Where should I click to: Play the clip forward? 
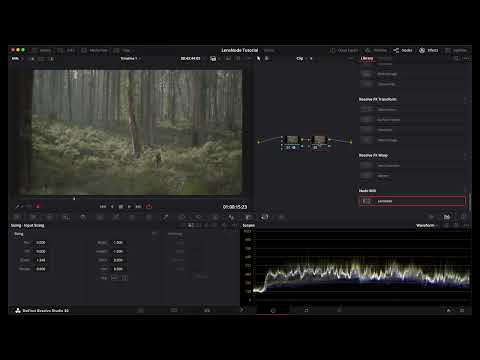[x=129, y=207]
